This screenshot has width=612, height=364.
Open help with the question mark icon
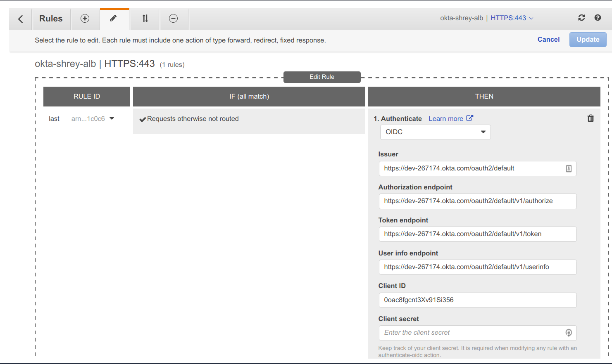(x=598, y=18)
